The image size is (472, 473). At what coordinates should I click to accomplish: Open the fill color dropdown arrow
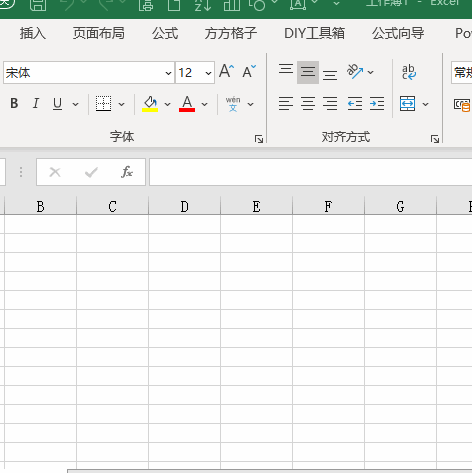click(167, 104)
